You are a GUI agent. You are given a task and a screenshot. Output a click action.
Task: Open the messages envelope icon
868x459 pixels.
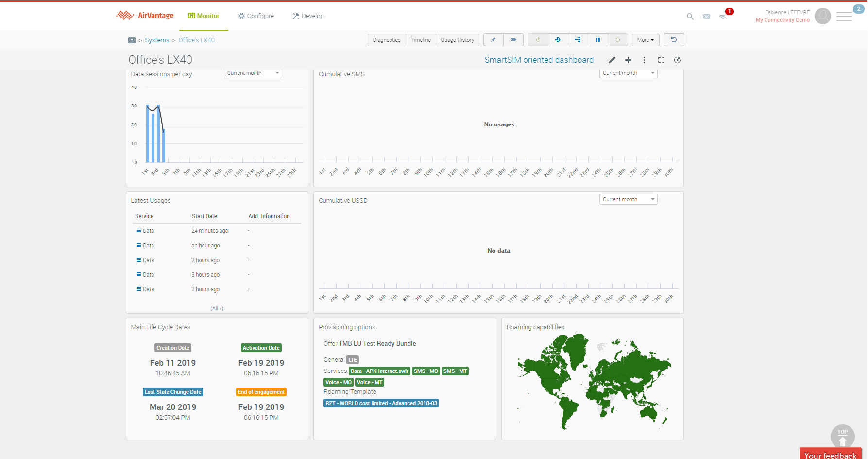pos(706,17)
